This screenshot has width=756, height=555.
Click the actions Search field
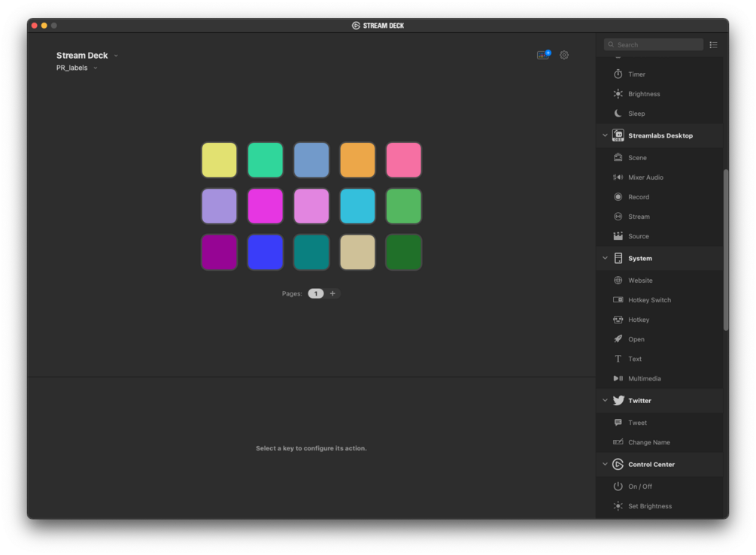click(653, 45)
